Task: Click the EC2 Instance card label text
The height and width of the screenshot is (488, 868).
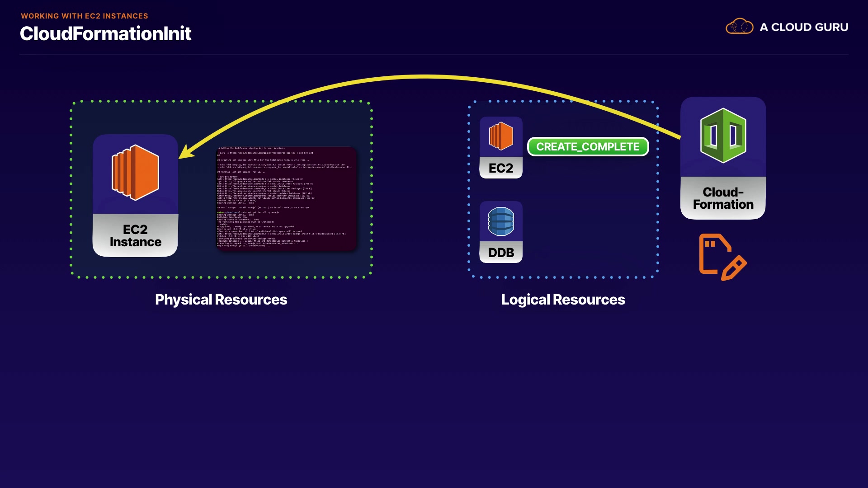Action: 135,236
